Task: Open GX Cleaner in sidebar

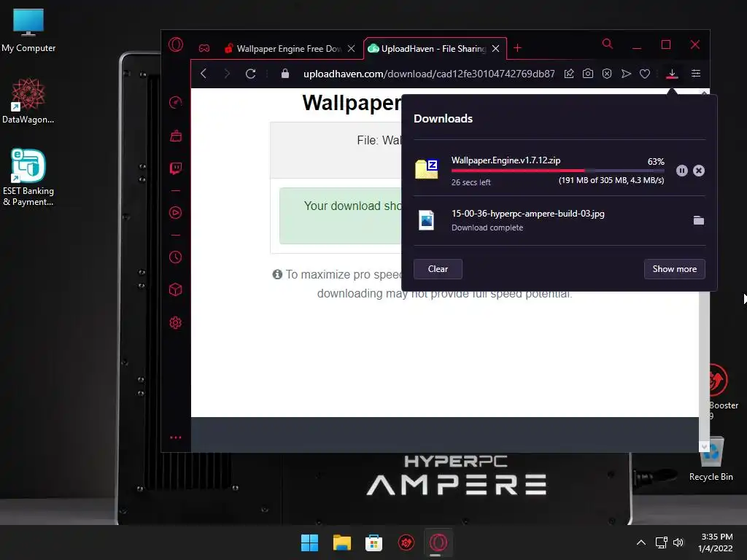Action: pyautogui.click(x=175, y=136)
